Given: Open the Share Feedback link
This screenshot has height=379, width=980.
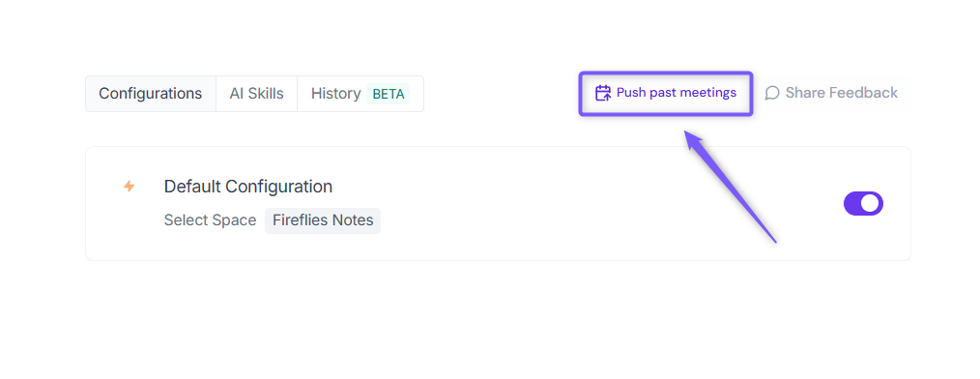Looking at the screenshot, I should (831, 93).
